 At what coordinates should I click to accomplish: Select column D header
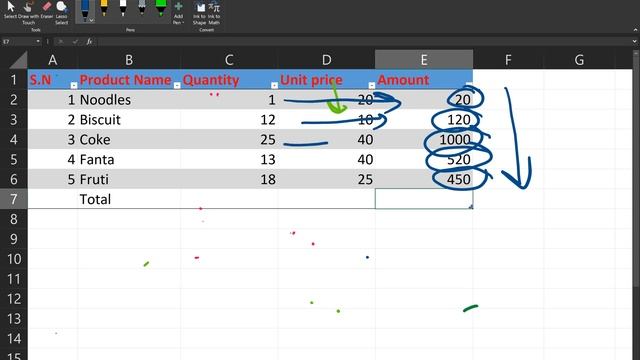327,60
